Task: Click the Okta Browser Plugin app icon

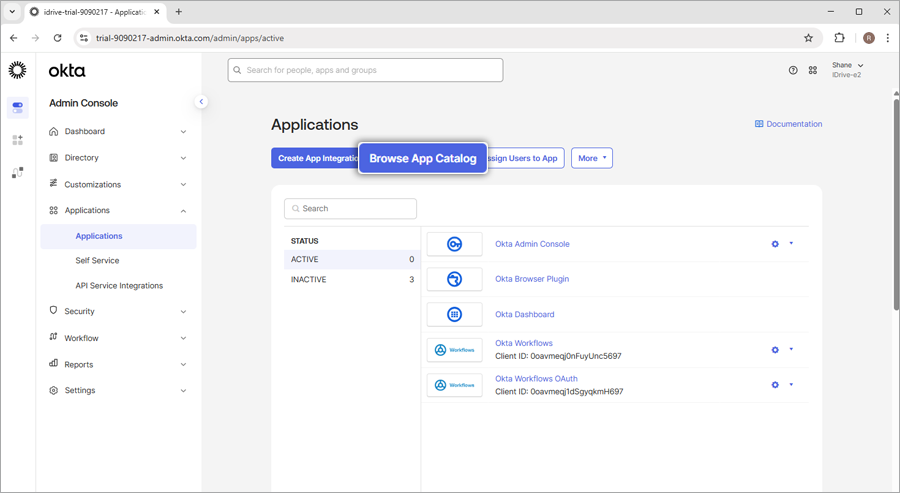Action: point(454,279)
